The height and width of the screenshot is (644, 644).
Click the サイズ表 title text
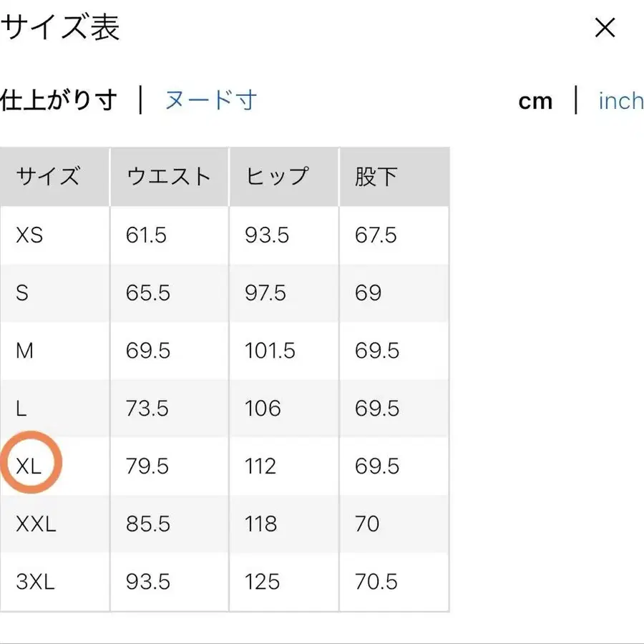click(61, 28)
